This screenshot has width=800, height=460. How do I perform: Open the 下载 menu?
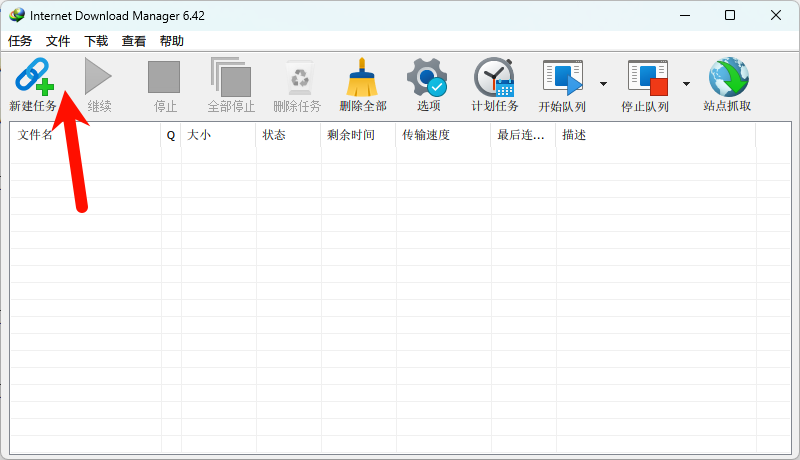pos(96,41)
